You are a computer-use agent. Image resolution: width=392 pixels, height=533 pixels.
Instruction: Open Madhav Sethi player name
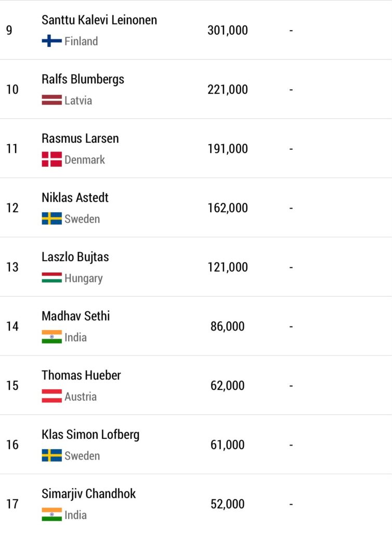tap(76, 316)
